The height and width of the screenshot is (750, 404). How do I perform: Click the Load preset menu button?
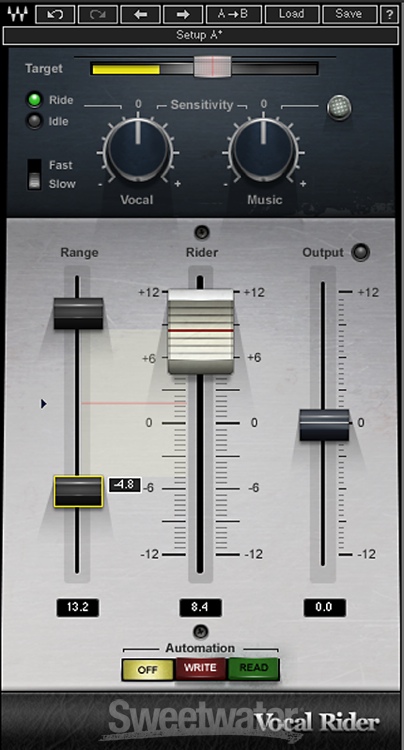click(292, 14)
